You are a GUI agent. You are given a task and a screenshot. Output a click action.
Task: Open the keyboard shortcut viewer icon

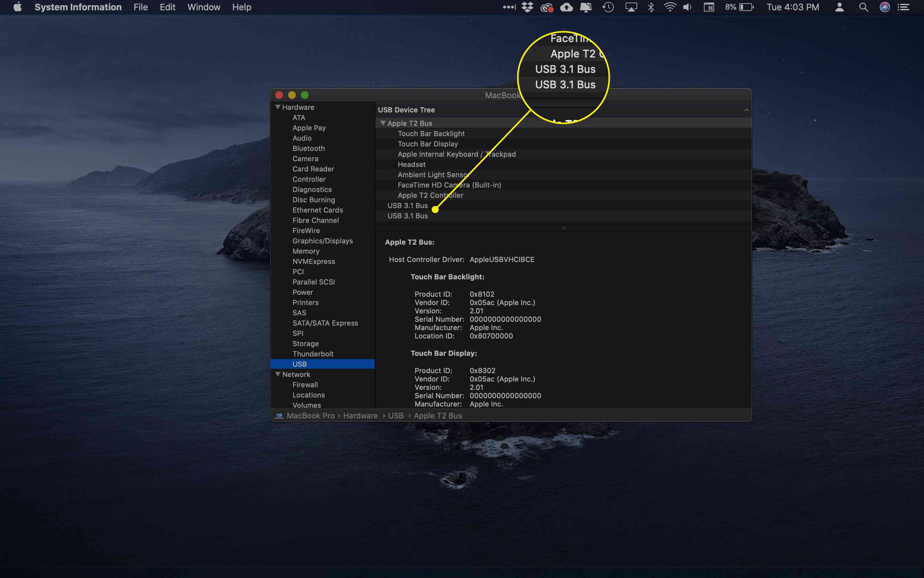(709, 7)
